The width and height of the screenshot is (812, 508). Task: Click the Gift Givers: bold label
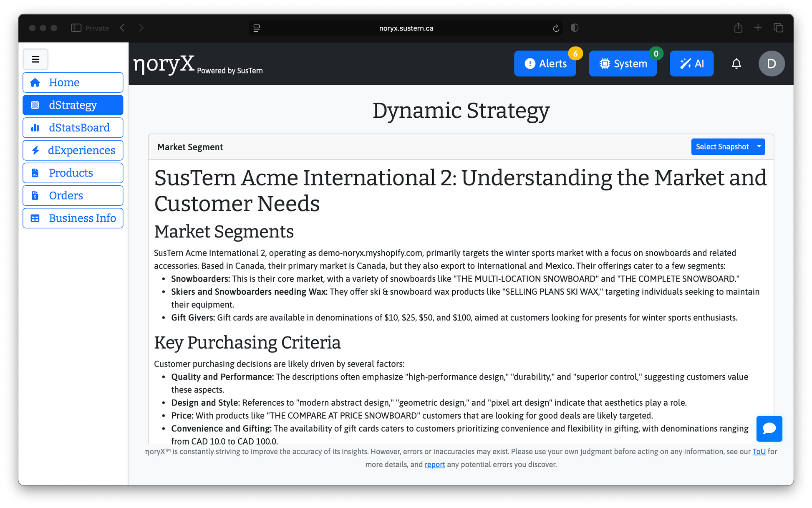193,318
